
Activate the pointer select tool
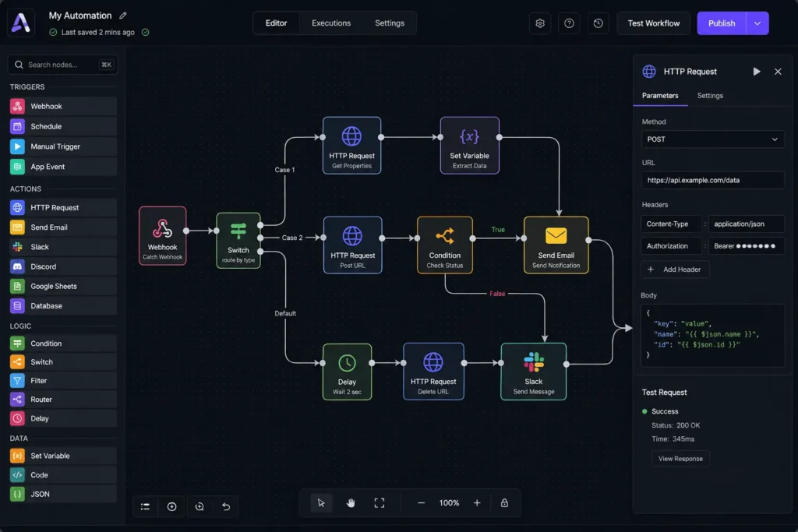click(x=321, y=503)
